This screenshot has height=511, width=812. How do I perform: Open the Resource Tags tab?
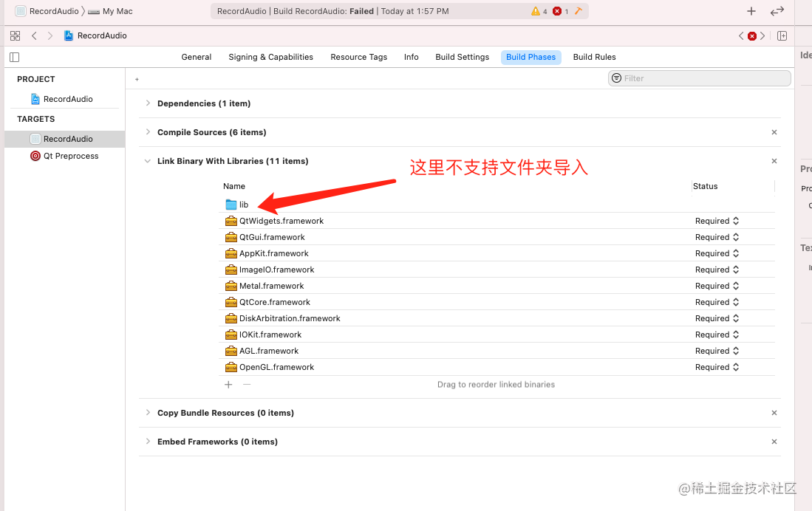point(359,57)
